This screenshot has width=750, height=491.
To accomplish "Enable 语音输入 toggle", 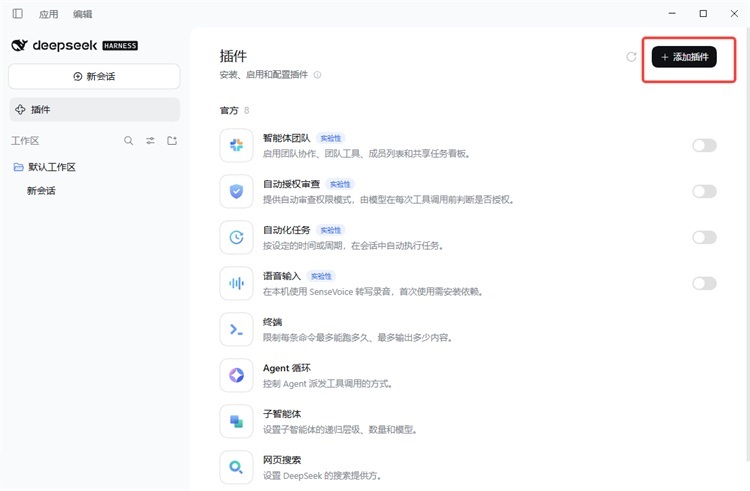I will [704, 284].
